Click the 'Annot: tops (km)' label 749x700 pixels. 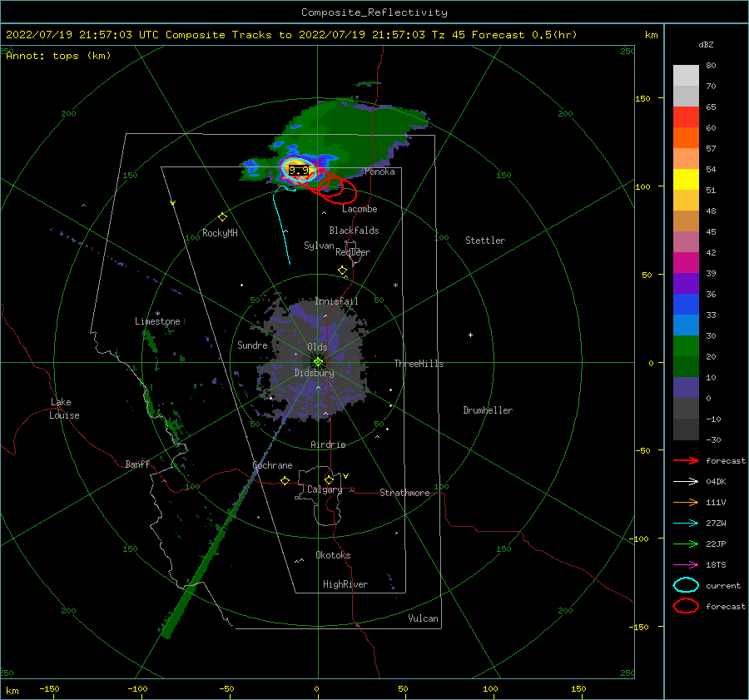pos(58,56)
